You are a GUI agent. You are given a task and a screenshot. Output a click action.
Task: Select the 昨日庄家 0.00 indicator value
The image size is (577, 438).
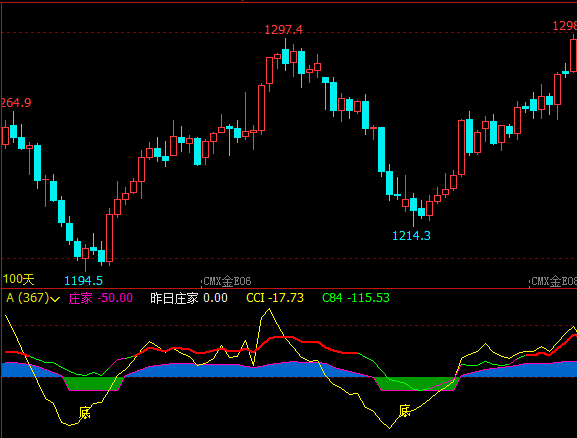tap(189, 298)
